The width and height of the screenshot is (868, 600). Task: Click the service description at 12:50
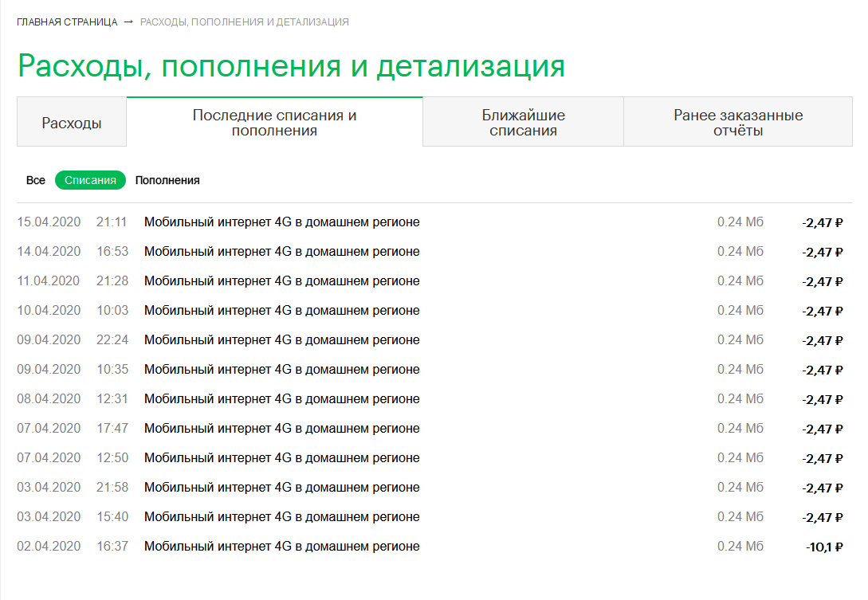(x=282, y=457)
